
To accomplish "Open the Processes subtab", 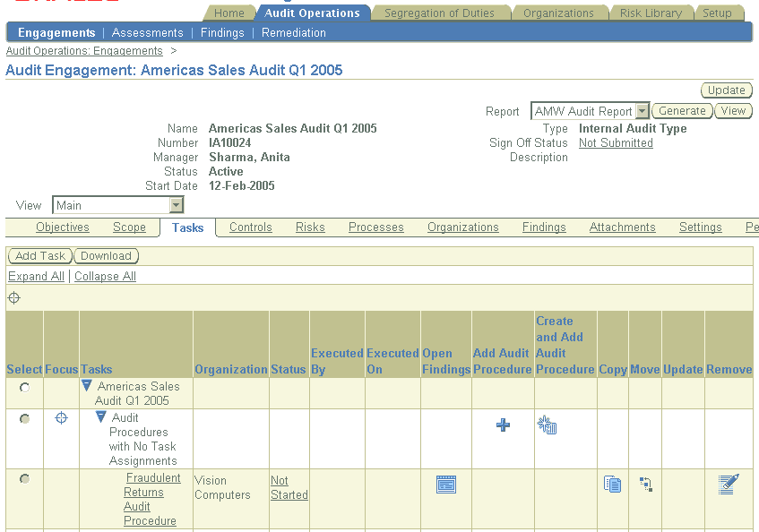I will click(376, 227).
